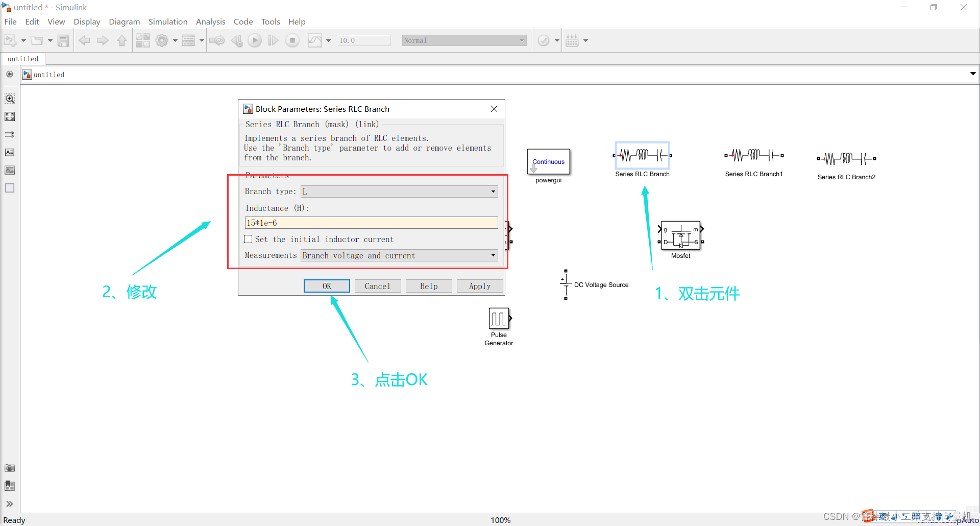Expand the address bar dropdown arrow

click(x=973, y=74)
